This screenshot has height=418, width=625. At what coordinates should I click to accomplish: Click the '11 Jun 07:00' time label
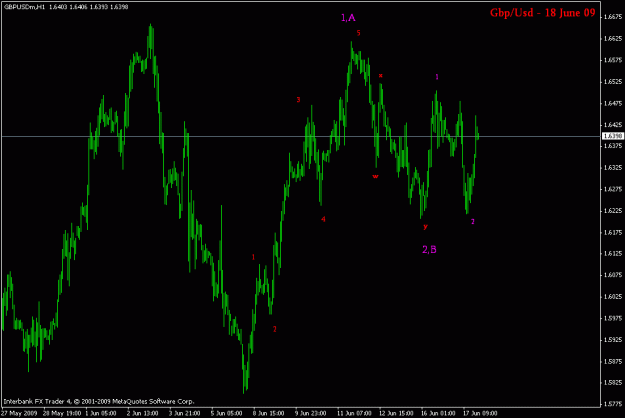click(354, 413)
